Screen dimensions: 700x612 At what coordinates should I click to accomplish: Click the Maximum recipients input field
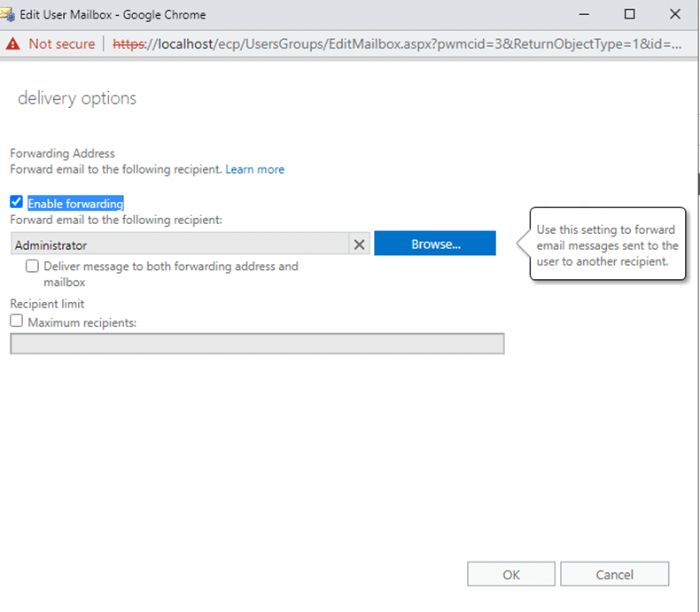coord(258,344)
